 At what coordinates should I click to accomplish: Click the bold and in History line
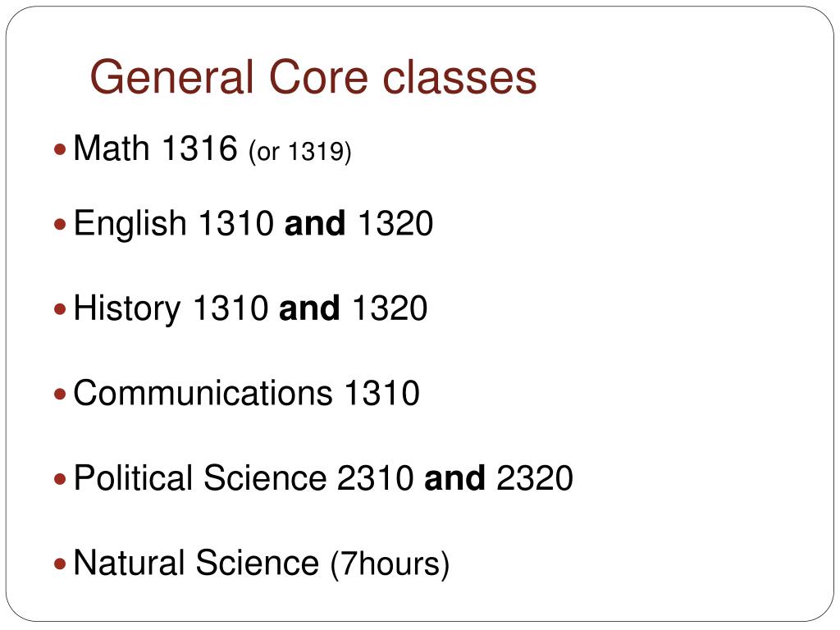(309, 308)
